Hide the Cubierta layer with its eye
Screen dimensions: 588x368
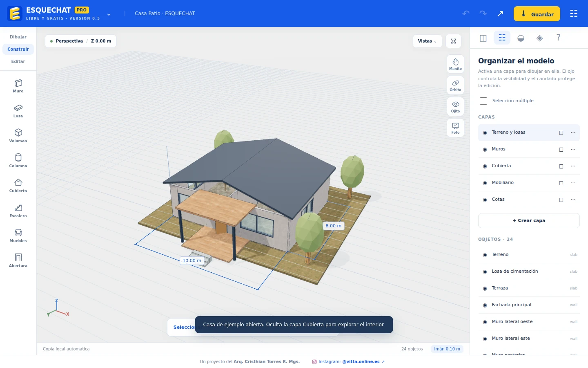pyautogui.click(x=485, y=166)
